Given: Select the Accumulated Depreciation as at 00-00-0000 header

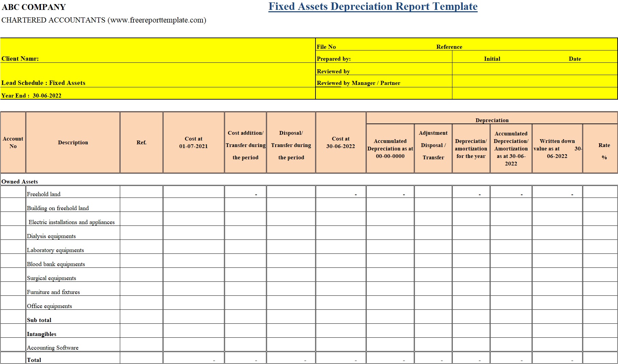Looking at the screenshot, I should coord(390,149).
